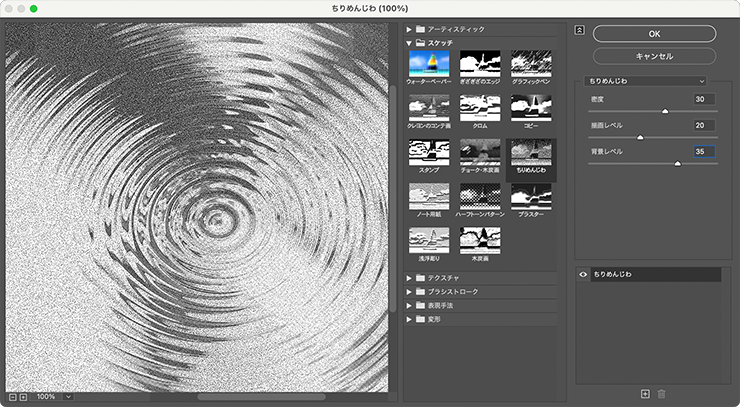Click the delete effect layer trash icon
The width and height of the screenshot is (740, 407).
click(x=661, y=395)
